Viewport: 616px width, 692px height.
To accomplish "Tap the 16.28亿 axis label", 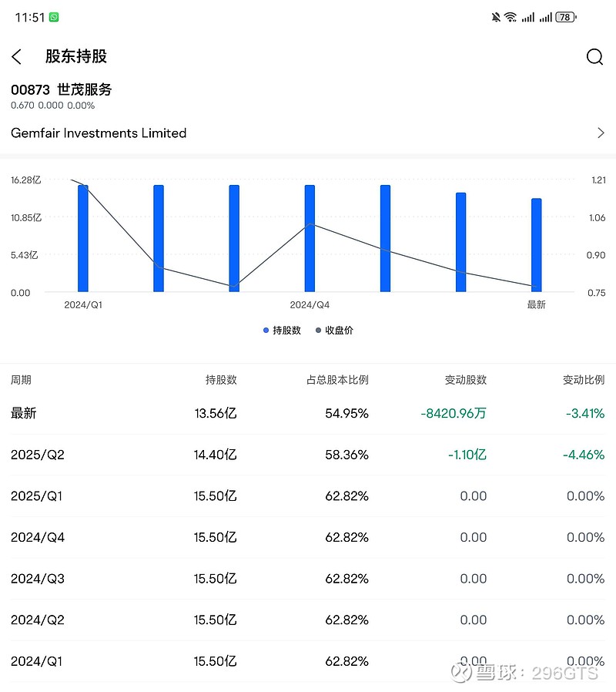I will [25, 180].
